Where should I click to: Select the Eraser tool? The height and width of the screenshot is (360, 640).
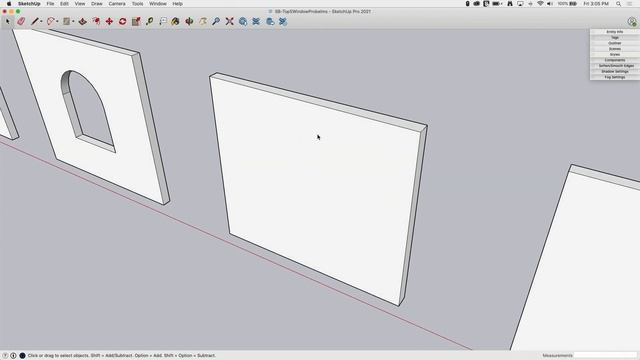click(21, 21)
